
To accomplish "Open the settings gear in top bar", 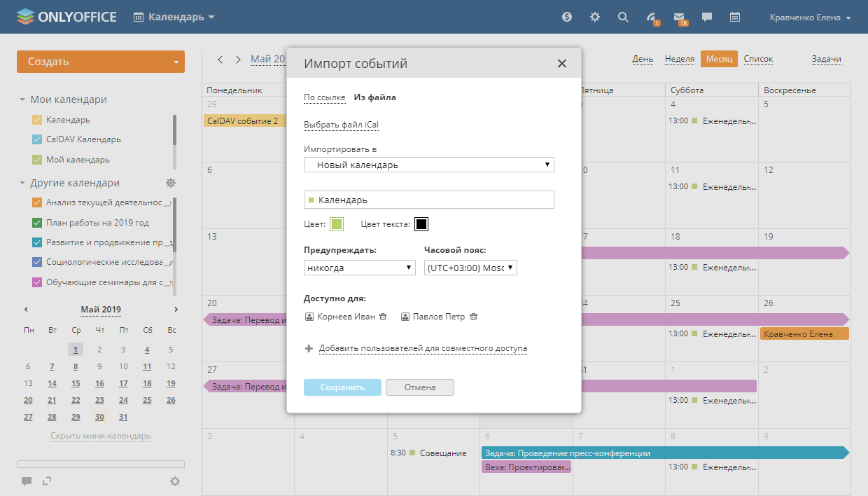I will [x=595, y=17].
